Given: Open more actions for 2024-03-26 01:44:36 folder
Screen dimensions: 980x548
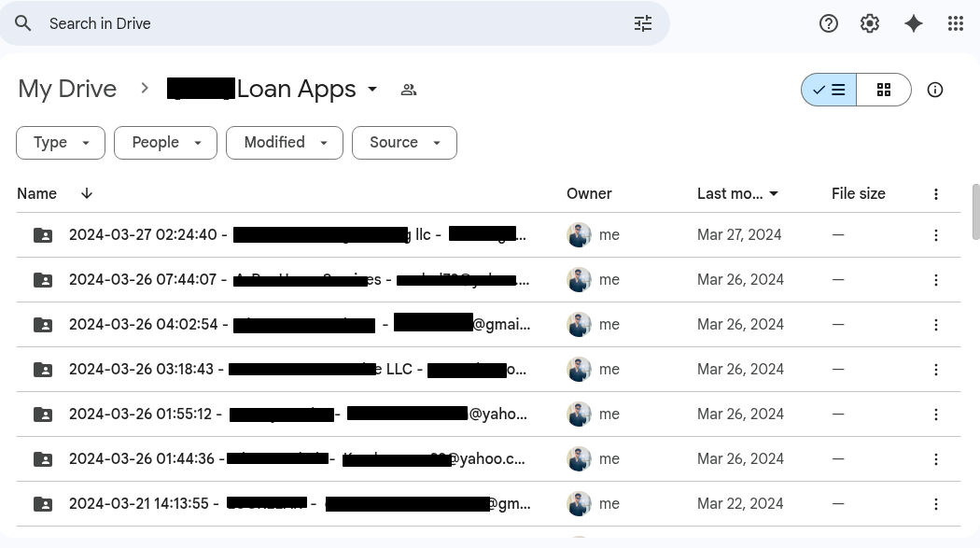Looking at the screenshot, I should [935, 459].
